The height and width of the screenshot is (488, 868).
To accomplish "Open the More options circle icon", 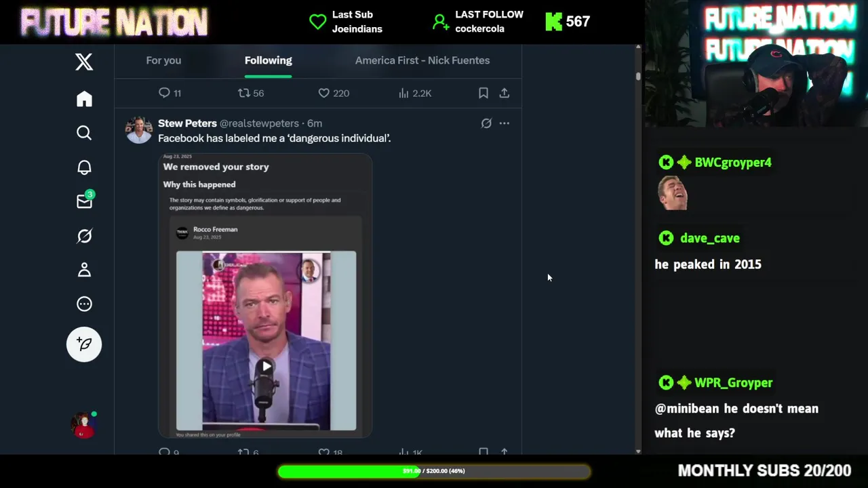I will 84,304.
